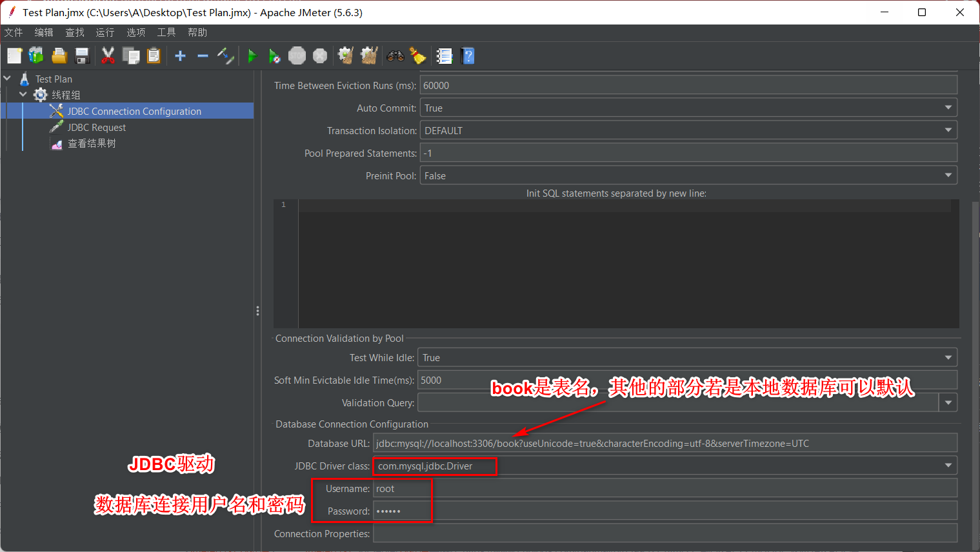The height and width of the screenshot is (552, 980).
Task: Select the JDBC Request node
Action: coord(96,127)
